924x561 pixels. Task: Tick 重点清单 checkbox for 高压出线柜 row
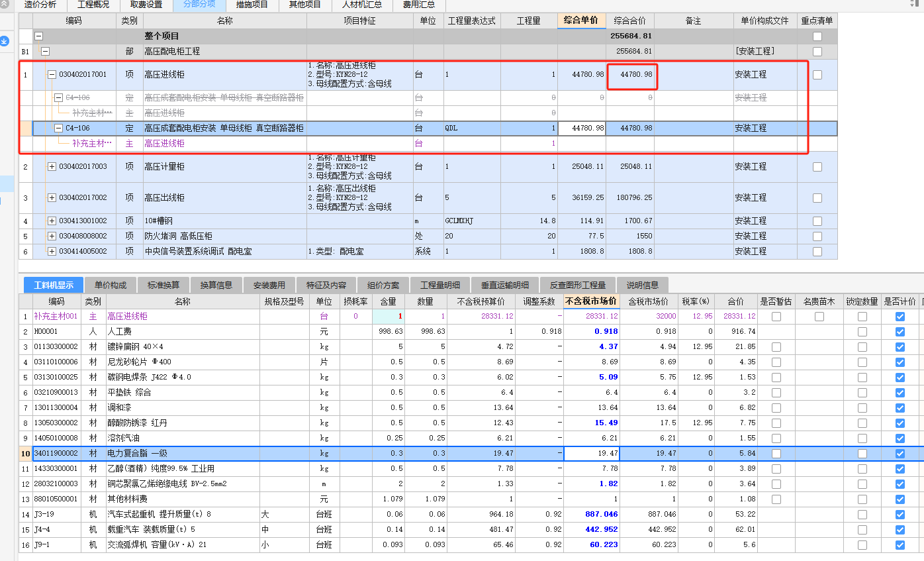pos(817,198)
